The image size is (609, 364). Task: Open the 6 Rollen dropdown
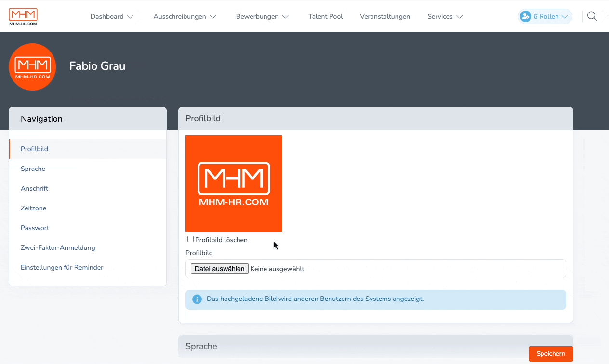pyautogui.click(x=545, y=16)
